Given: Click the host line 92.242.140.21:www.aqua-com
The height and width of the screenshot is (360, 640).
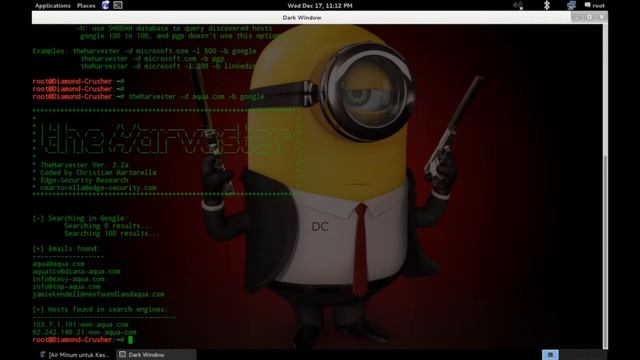Looking at the screenshot, I should (x=84, y=332).
